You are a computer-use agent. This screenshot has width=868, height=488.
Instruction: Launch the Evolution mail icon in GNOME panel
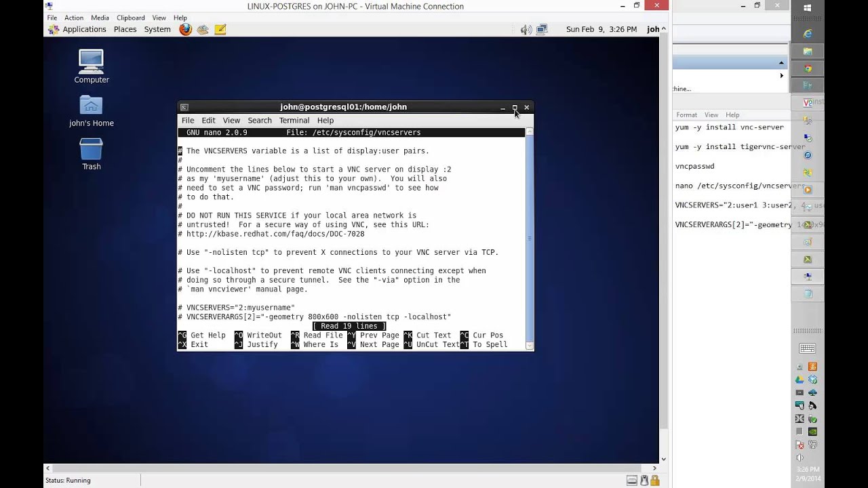click(203, 29)
